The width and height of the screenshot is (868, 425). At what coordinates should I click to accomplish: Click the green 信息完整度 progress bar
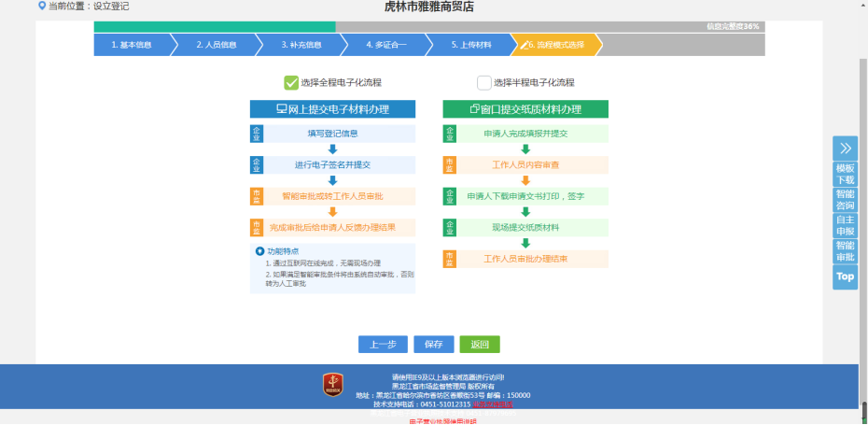point(215,26)
